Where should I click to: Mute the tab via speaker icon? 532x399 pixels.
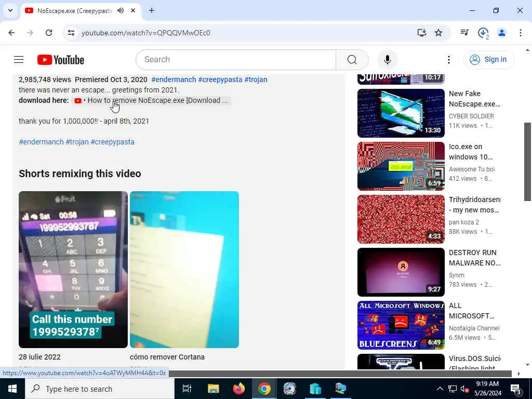pos(121,10)
